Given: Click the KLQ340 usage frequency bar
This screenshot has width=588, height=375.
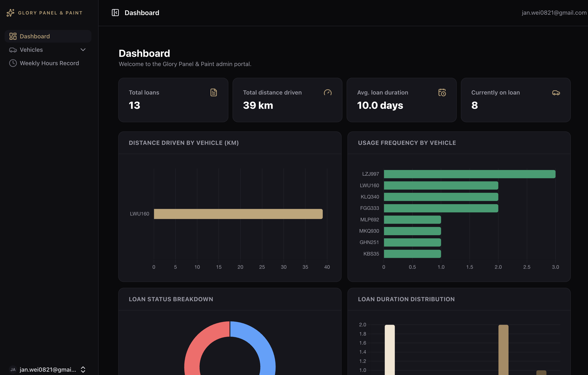Looking at the screenshot, I should pos(441,197).
